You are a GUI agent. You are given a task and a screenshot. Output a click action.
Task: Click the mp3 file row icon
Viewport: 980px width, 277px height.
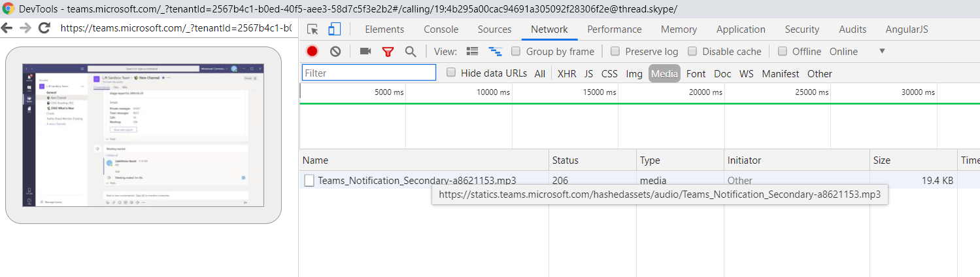pos(309,181)
